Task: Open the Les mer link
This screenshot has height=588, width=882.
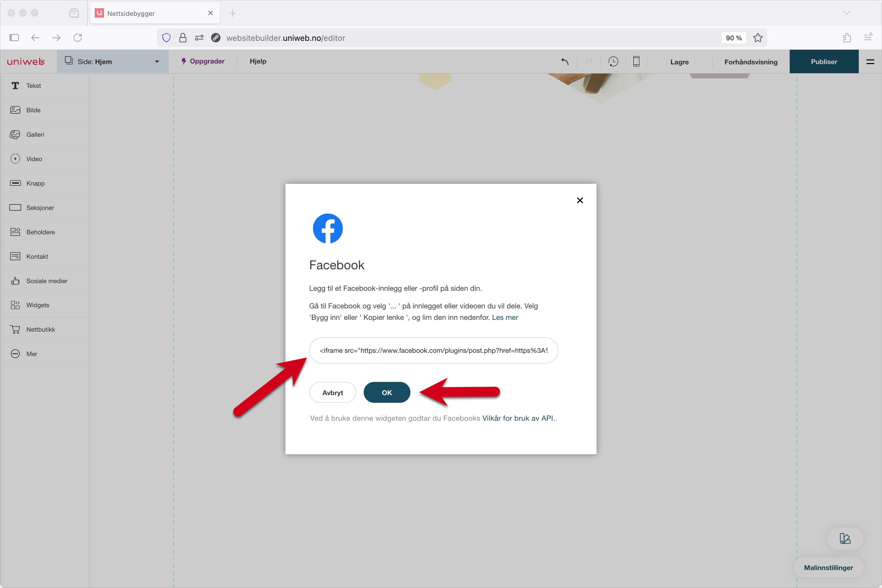Action: tap(505, 317)
